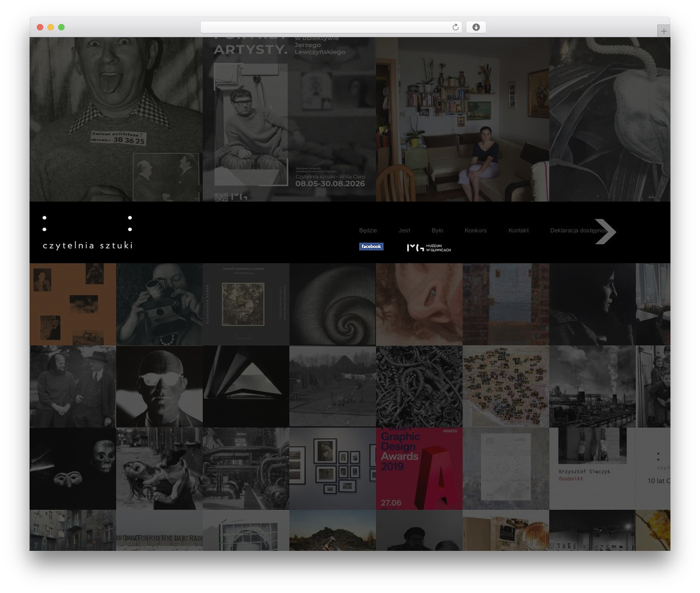Viewport: 700px width, 593px height.
Task: Open the dark triangle abstract photo
Action: point(246,386)
